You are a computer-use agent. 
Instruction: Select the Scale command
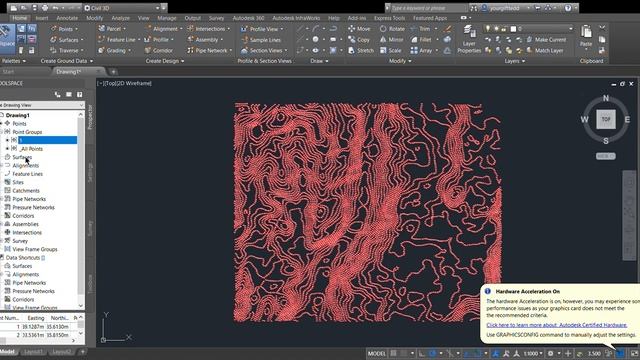click(390, 51)
